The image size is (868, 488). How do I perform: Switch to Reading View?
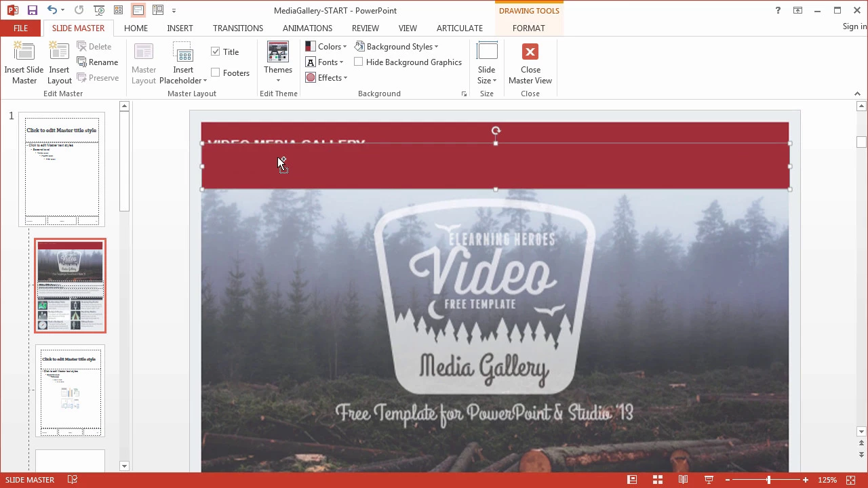684,480
